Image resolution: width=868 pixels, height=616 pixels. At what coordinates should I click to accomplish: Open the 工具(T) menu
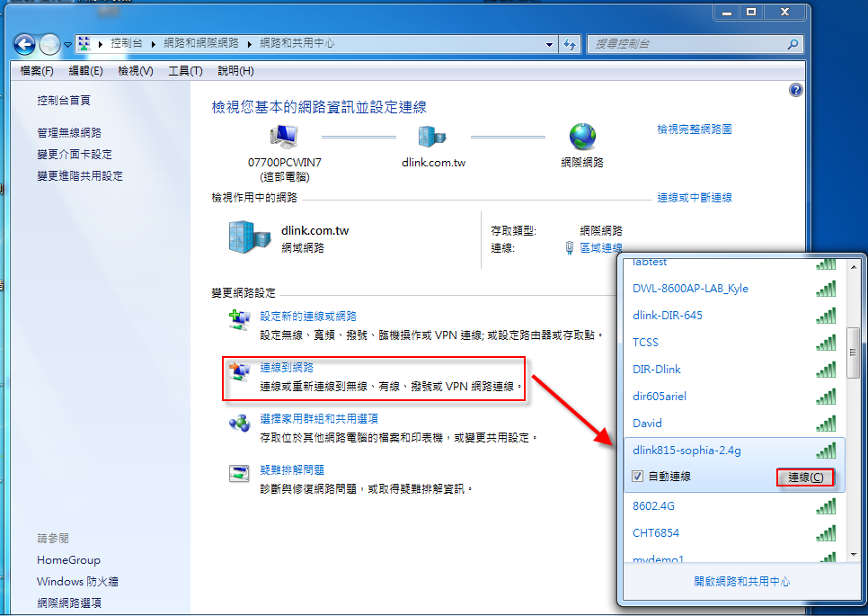point(185,70)
